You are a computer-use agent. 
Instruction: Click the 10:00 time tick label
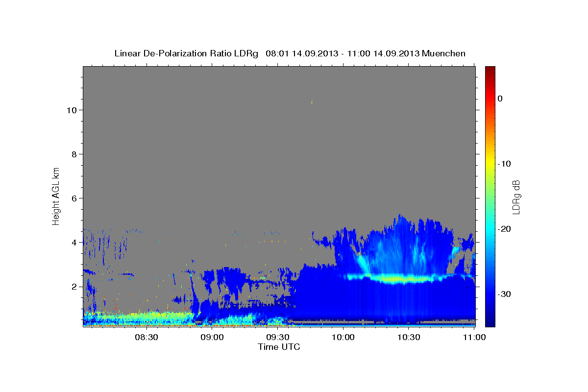click(x=343, y=337)
